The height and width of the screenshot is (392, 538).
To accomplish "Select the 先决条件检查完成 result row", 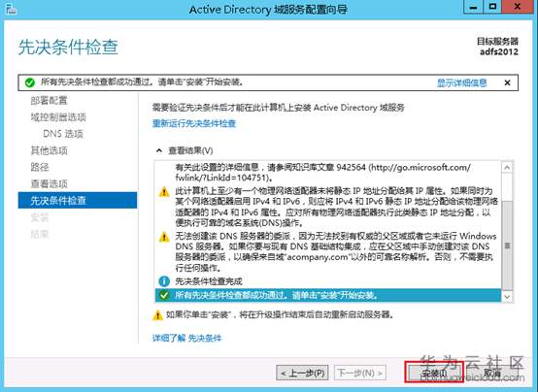I will point(327,281).
